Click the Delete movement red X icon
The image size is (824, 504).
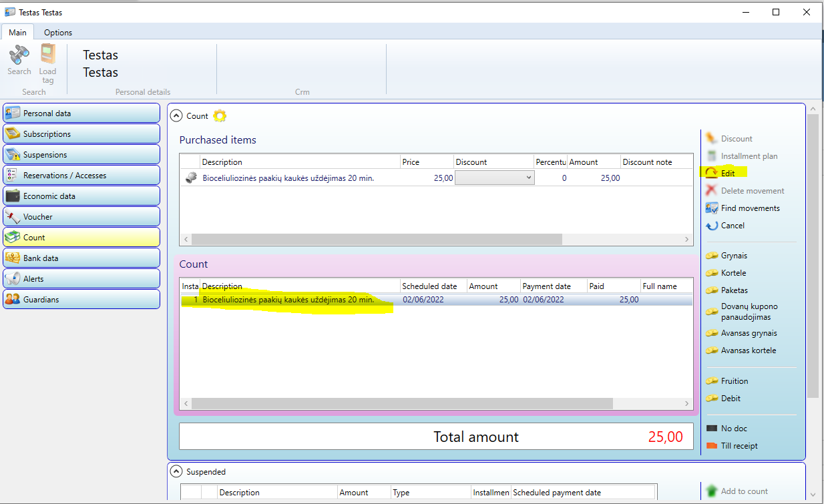tap(712, 191)
